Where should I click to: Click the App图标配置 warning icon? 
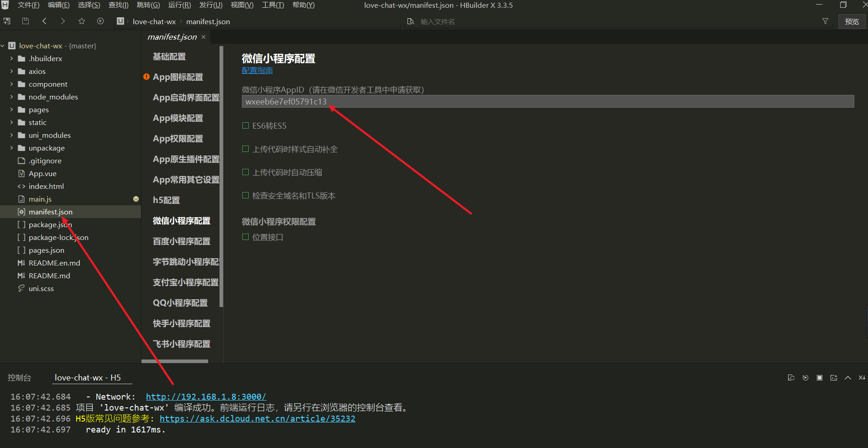pos(146,77)
